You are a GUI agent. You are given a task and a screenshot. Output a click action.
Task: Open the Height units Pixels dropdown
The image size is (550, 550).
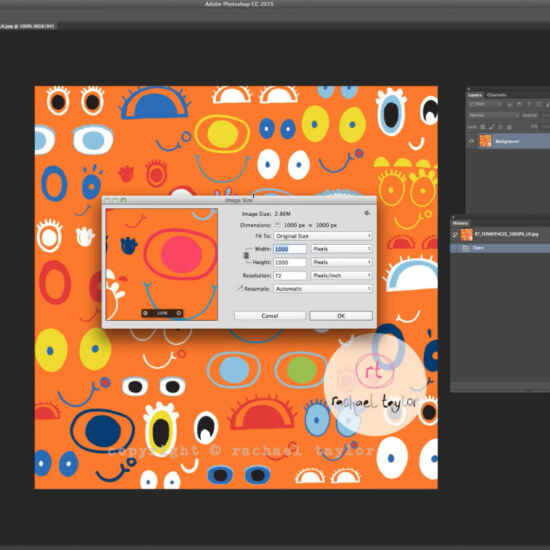tap(341, 262)
